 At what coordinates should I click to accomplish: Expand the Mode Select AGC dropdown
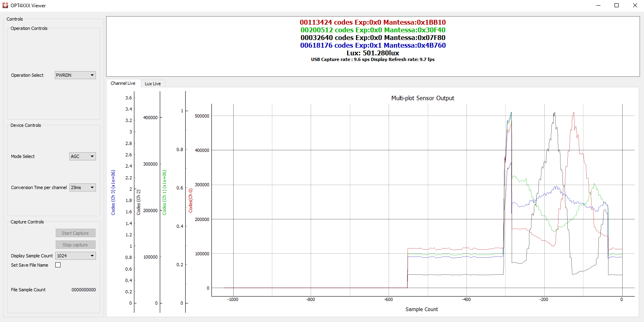point(82,156)
